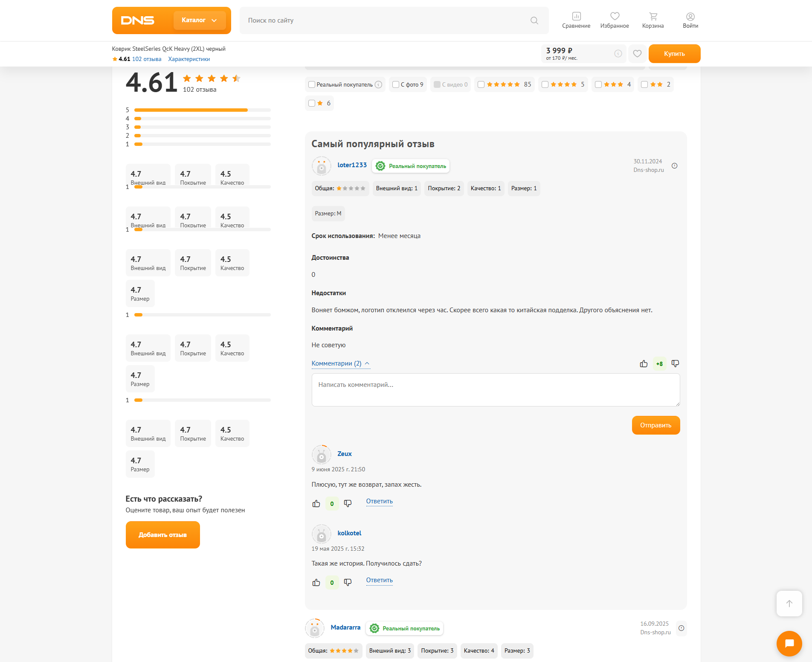The height and width of the screenshot is (662, 812).
Task: Click the 3-star rating distribution bar
Action: pyautogui.click(x=203, y=127)
